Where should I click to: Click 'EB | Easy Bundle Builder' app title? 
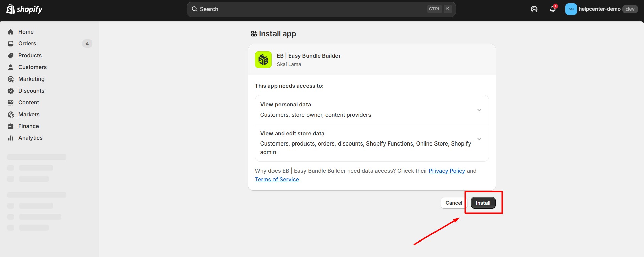[309, 56]
